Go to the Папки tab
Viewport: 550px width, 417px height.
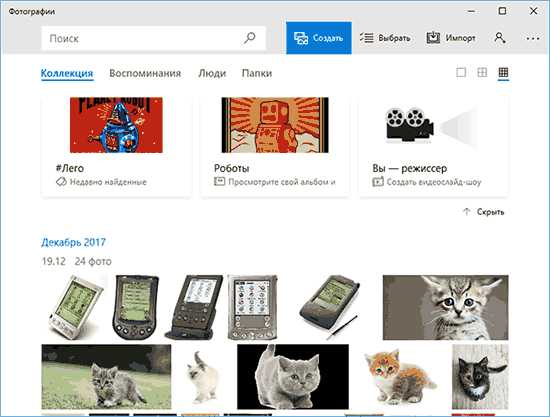[x=257, y=73]
